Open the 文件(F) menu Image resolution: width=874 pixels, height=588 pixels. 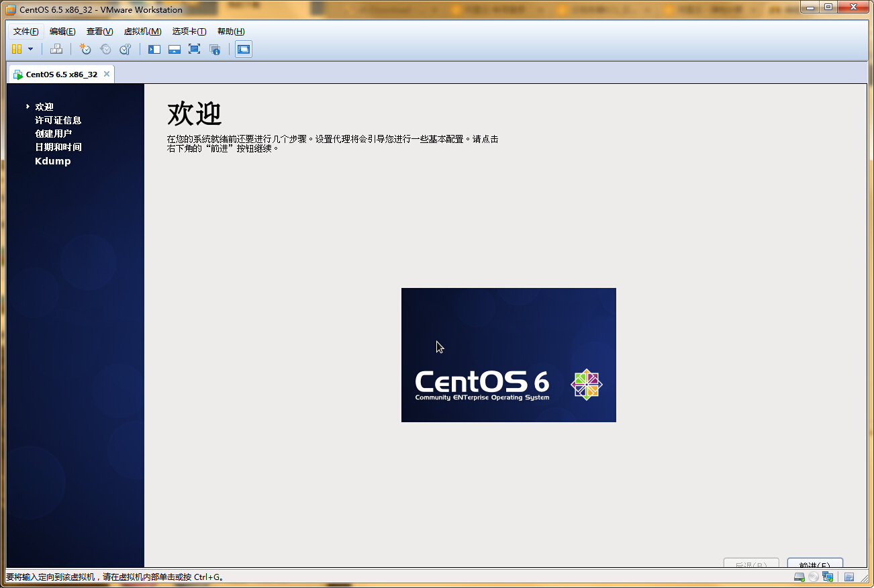[26, 32]
